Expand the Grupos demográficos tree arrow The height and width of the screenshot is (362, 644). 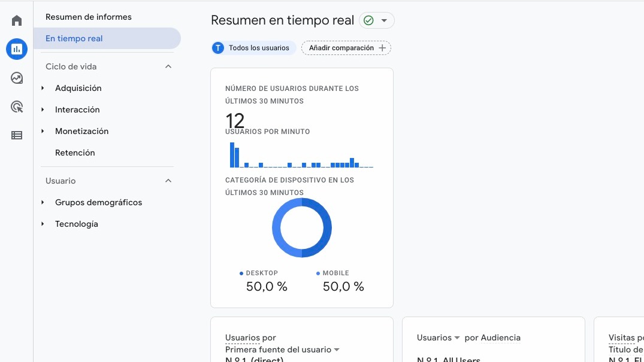(x=43, y=202)
